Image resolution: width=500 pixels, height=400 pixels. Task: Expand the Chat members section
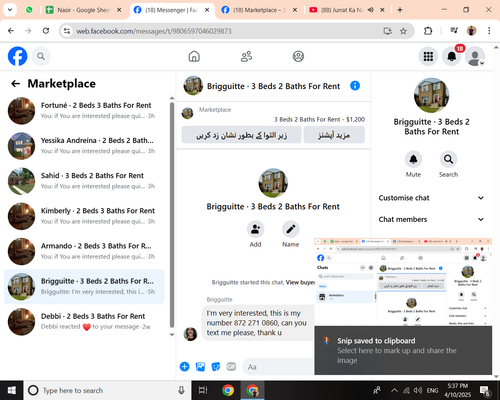point(431,219)
